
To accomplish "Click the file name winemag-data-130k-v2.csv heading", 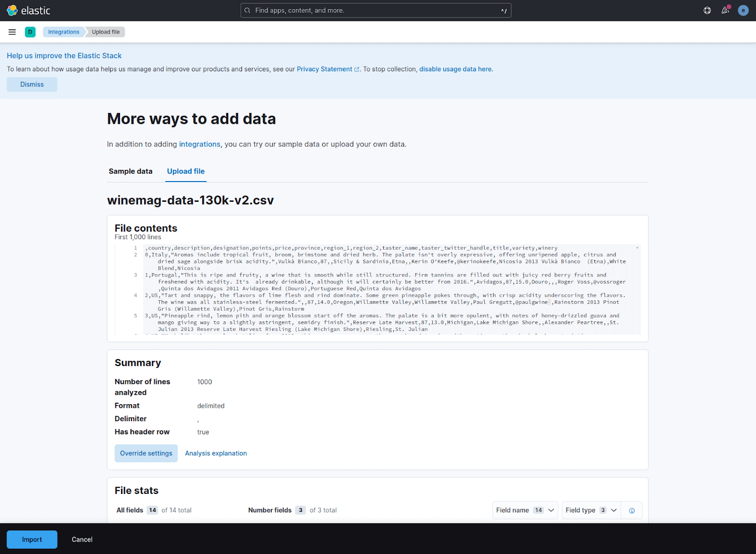I will pos(190,200).
